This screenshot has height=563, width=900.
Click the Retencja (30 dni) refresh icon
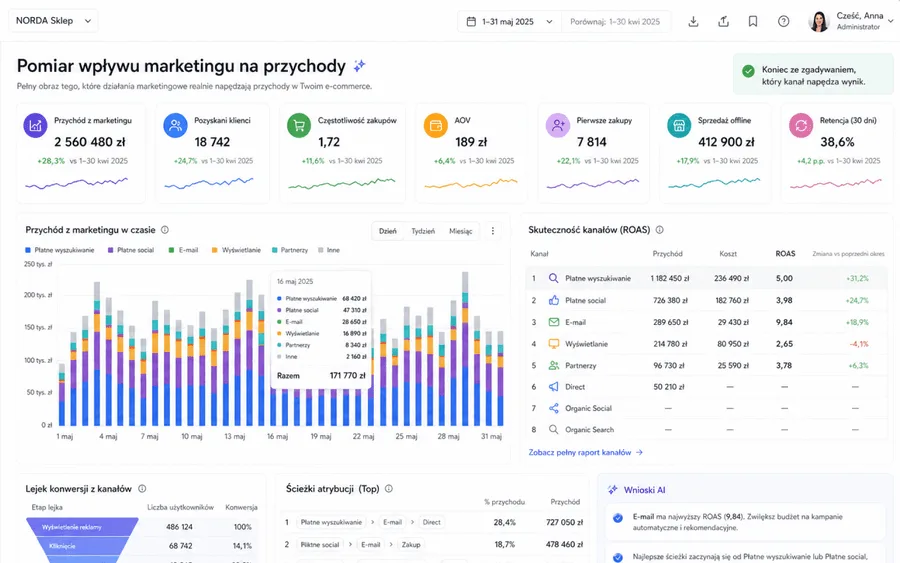coord(801,126)
